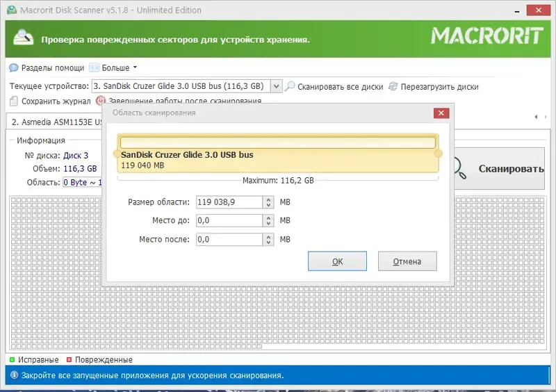Image resolution: width=556 pixels, height=392 pixels.
Task: Click the Перезагрузить диски label
Action: point(440,87)
